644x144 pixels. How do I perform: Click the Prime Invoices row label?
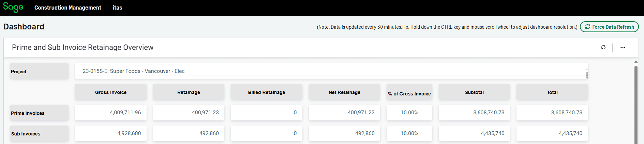[28, 113]
